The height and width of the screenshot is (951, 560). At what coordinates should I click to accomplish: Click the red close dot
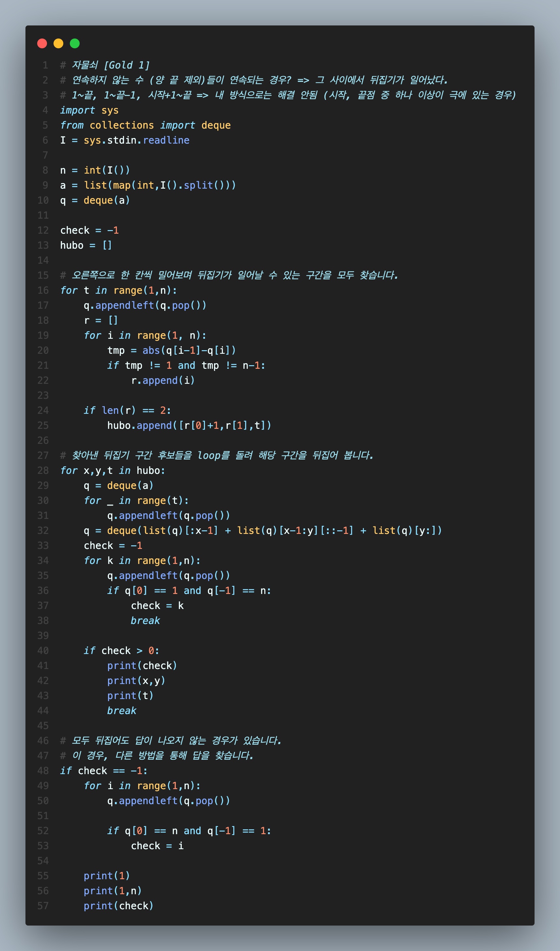[42, 43]
